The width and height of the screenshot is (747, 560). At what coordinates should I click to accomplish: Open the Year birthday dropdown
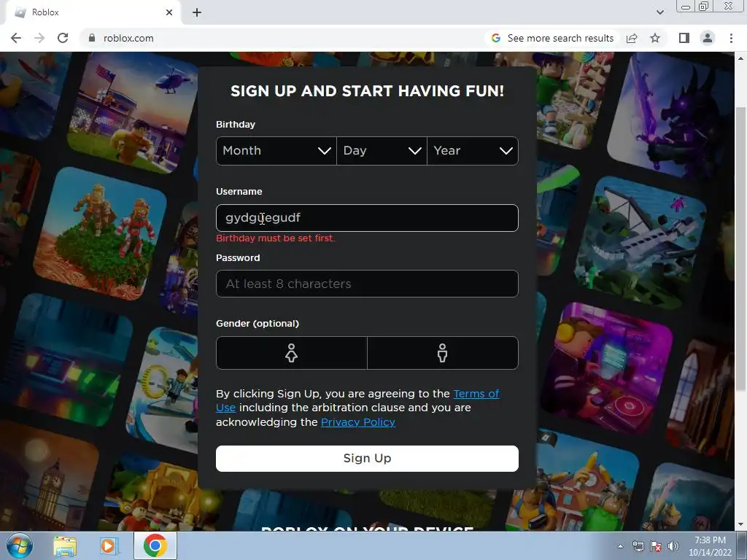tap(473, 151)
